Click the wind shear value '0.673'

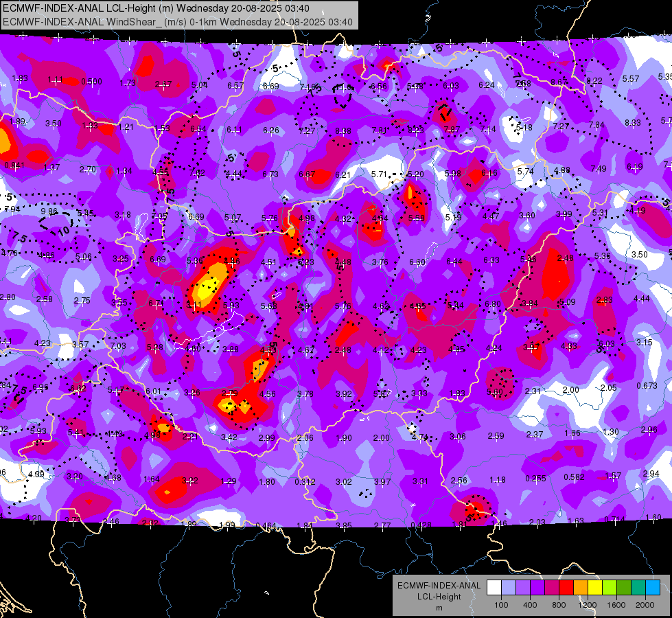(x=647, y=385)
